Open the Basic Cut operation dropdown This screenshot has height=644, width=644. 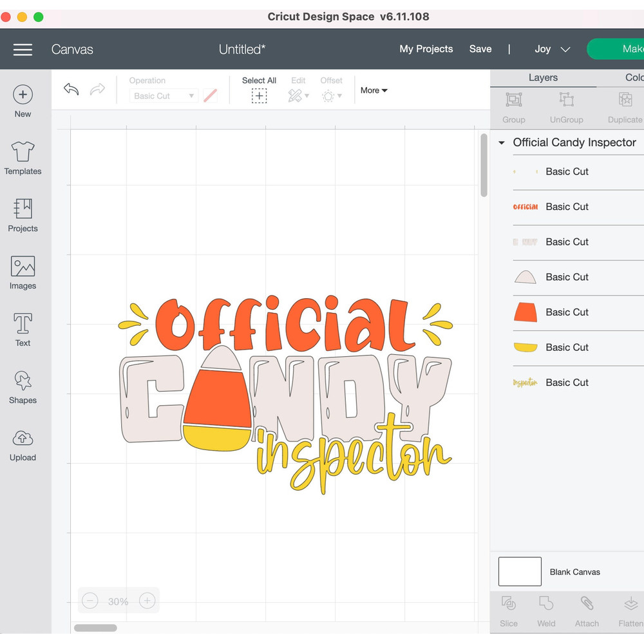163,95
